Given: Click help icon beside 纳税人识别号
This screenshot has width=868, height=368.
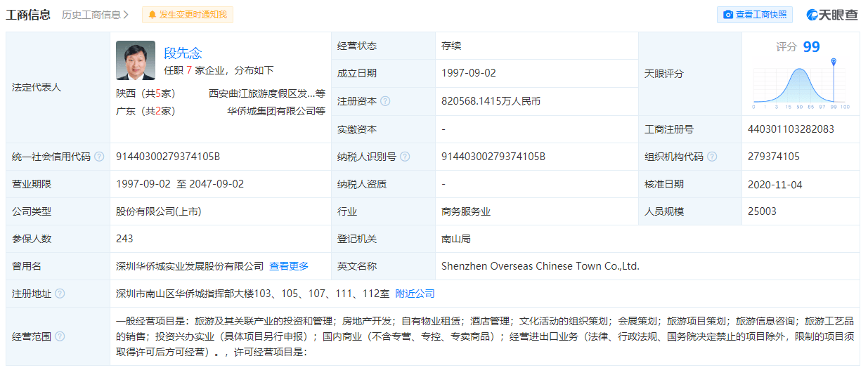Looking at the screenshot, I should click(405, 157).
